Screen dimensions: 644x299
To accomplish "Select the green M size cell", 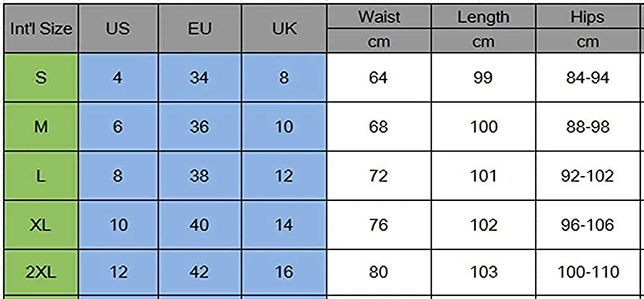I will 41,127.
